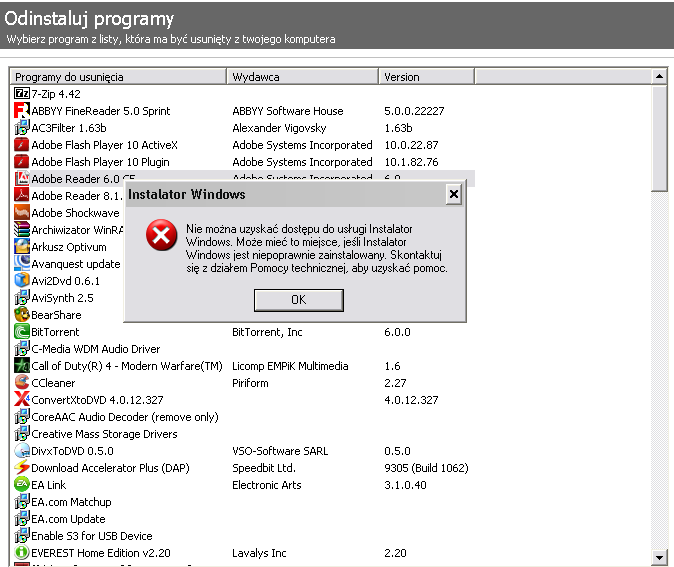Select 'C-Media WDM Audio Driver' entry
This screenshot has height=567, width=674.
[95, 349]
